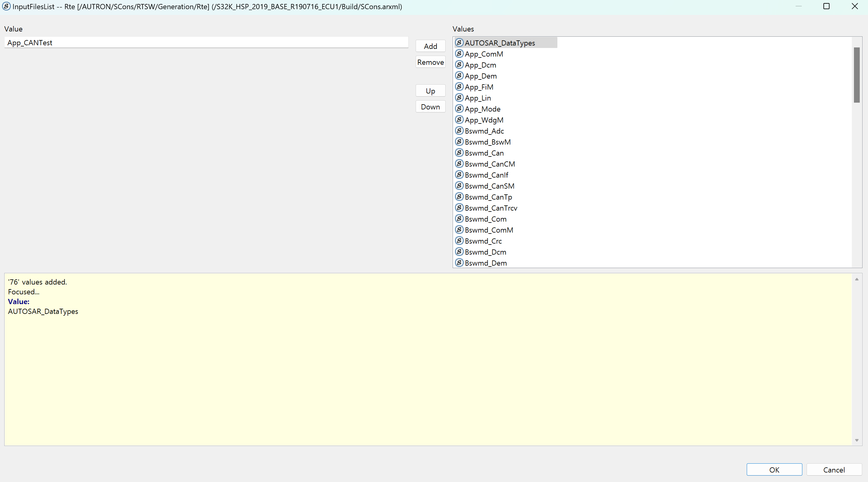Screen dimensions: 868x482
Task: Select the Bswmd_ComM entry in Values
Action: coord(489,230)
